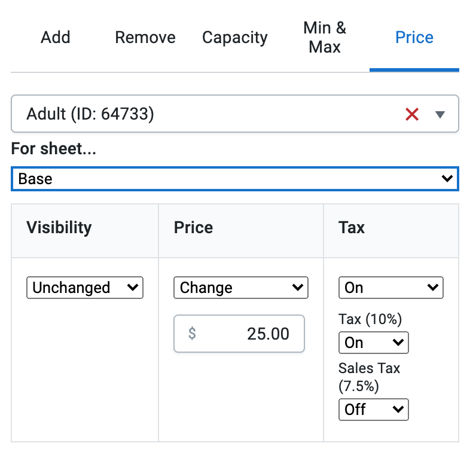Clear the Adult (ID: 64733) selection
The height and width of the screenshot is (458, 476).
click(412, 114)
